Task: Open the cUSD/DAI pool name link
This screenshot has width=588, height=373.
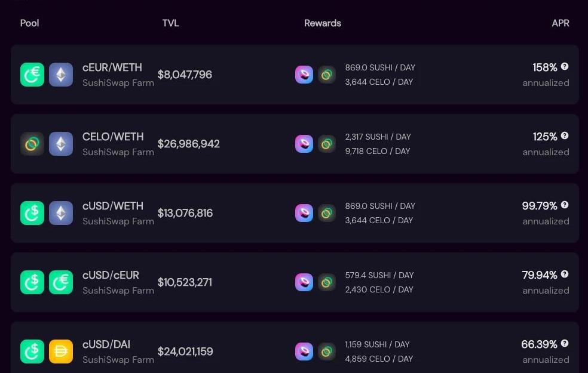Action: coord(106,344)
